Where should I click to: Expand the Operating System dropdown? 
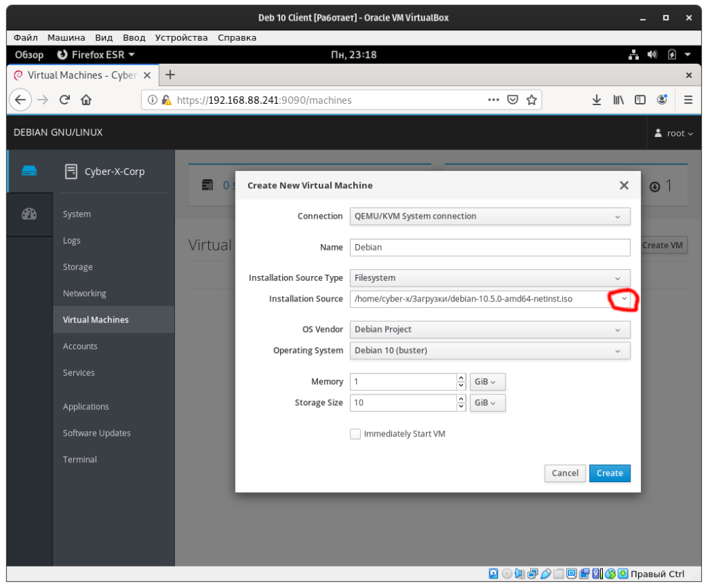coord(490,351)
